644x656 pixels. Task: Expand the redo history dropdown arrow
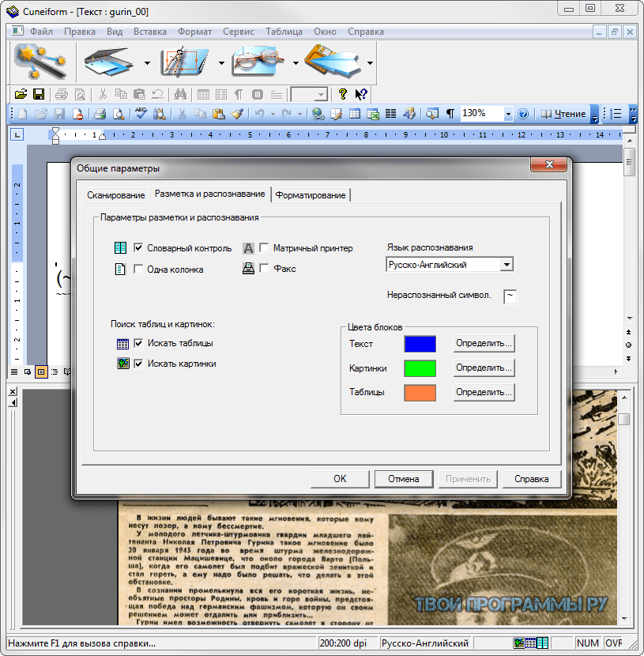click(299, 114)
